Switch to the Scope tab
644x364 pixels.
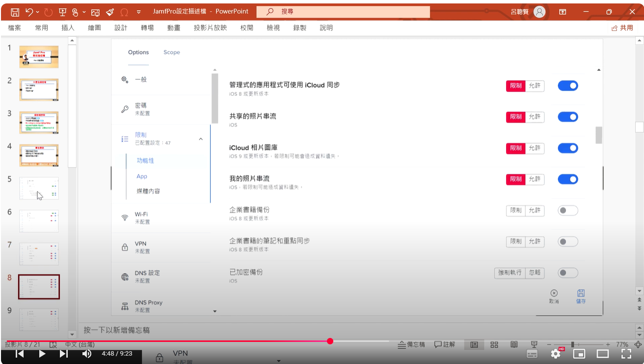click(172, 52)
